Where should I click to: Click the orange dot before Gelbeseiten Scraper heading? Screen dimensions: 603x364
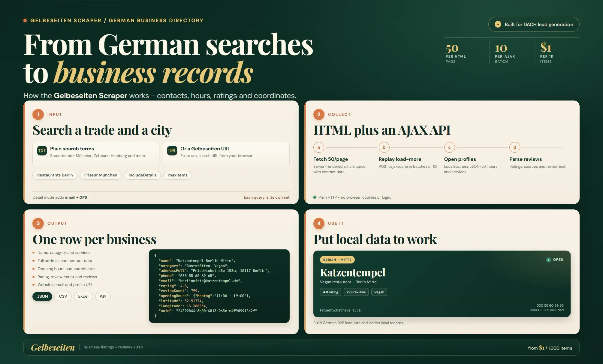(x=25, y=21)
